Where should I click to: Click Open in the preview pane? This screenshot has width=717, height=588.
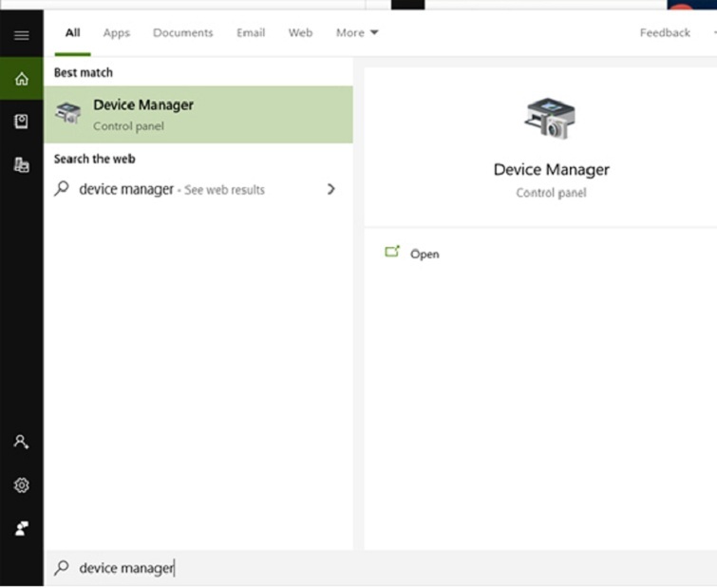tap(424, 254)
